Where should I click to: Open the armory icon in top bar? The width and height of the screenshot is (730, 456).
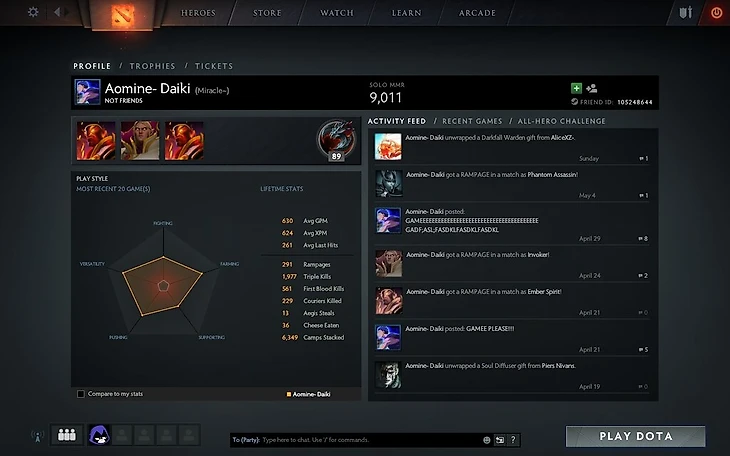(x=686, y=12)
